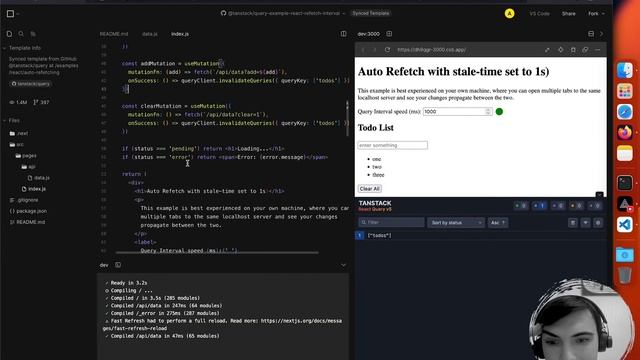Viewport: 640px width, 360px height.
Task: Click the panel layout icon in preview header
Action: (x=591, y=34)
